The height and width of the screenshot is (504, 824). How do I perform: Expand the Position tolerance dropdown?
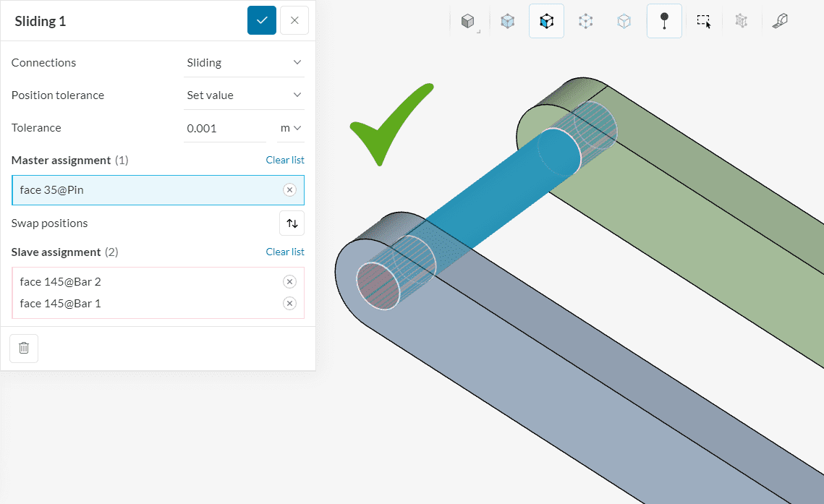coord(244,95)
